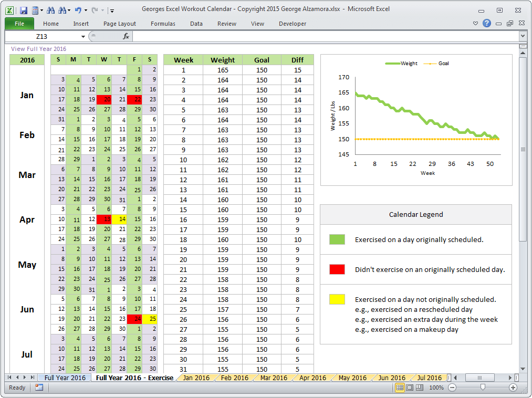
Task: Click inside the formula bar input
Action: [326, 36]
